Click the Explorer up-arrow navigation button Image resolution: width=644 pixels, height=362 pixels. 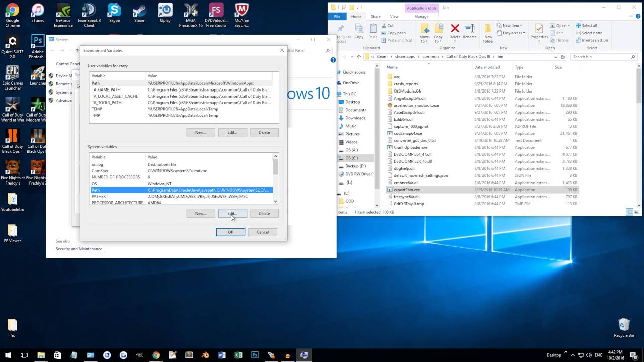click(x=358, y=57)
